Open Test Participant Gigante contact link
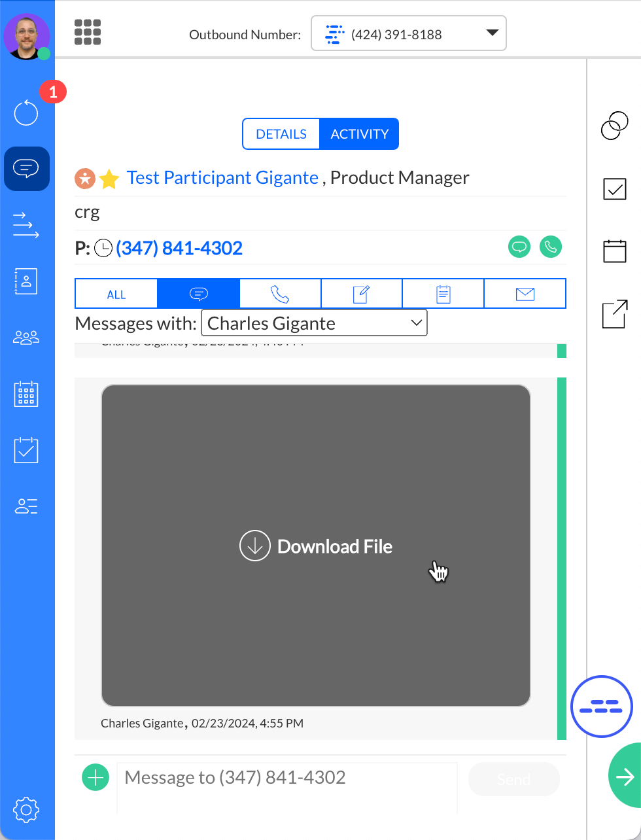This screenshot has width=641, height=840. pyautogui.click(x=222, y=178)
